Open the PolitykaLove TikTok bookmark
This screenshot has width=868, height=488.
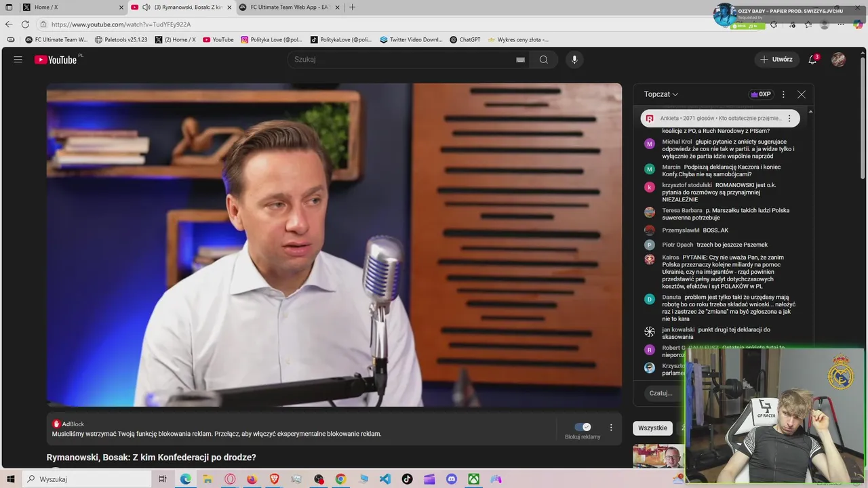[341, 40]
